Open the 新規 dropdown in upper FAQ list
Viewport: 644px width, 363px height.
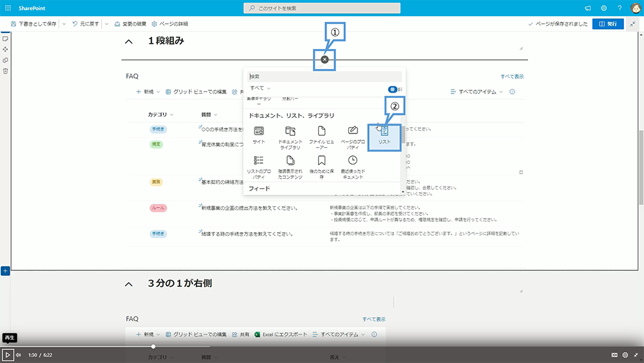(158, 92)
